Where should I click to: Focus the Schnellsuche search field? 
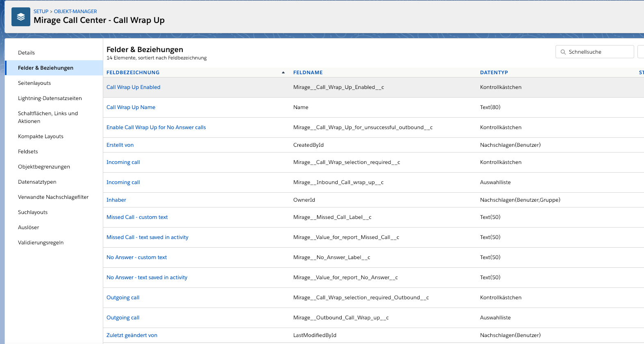[595, 52]
